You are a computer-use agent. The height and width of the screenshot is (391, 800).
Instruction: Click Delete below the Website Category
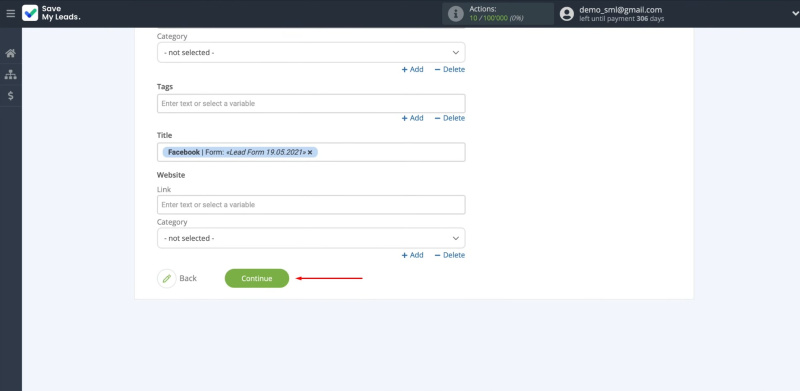click(x=449, y=255)
